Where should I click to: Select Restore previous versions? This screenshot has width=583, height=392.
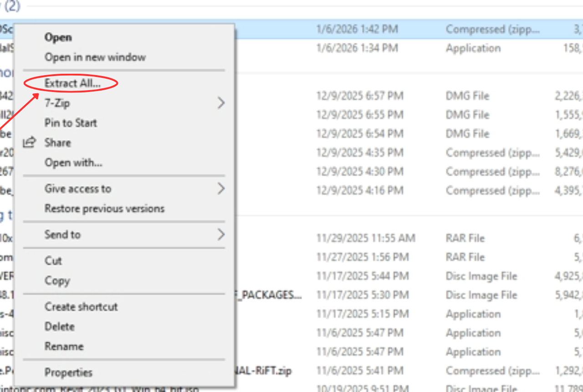tap(104, 209)
